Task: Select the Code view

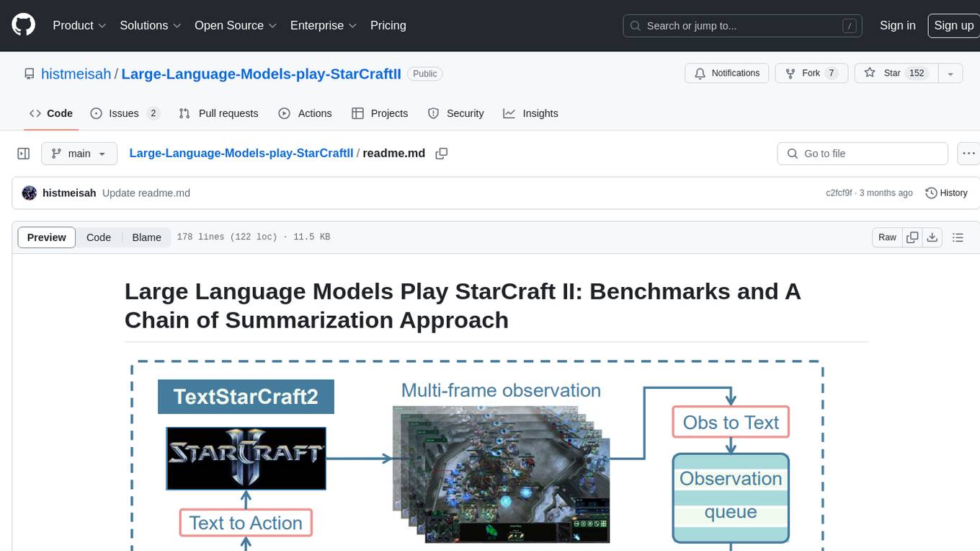Action: click(99, 237)
